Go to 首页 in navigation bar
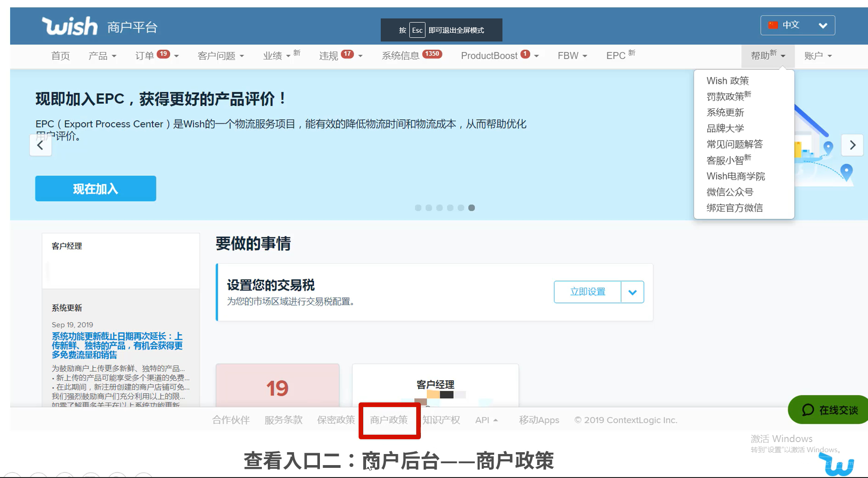 [x=60, y=56]
